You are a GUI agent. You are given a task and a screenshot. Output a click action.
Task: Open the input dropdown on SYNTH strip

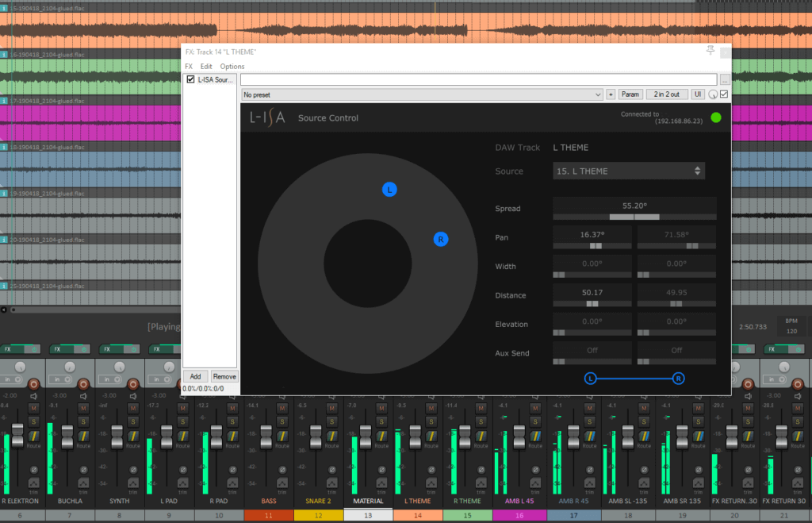(x=111, y=379)
